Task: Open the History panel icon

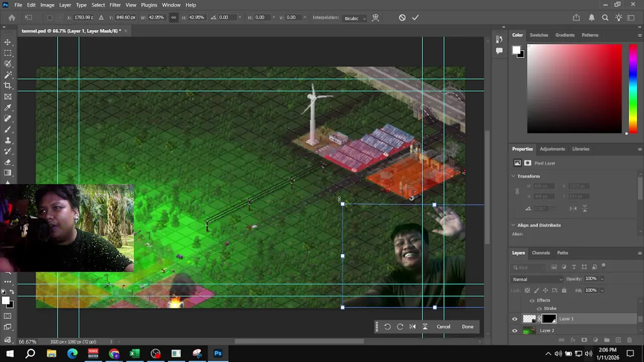Action: tap(499, 39)
